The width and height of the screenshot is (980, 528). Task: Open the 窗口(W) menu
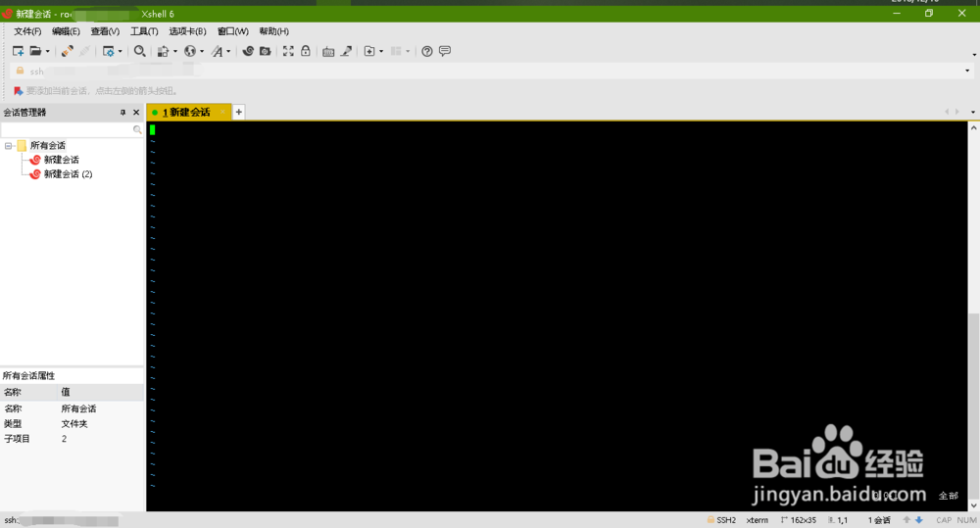[x=232, y=31]
